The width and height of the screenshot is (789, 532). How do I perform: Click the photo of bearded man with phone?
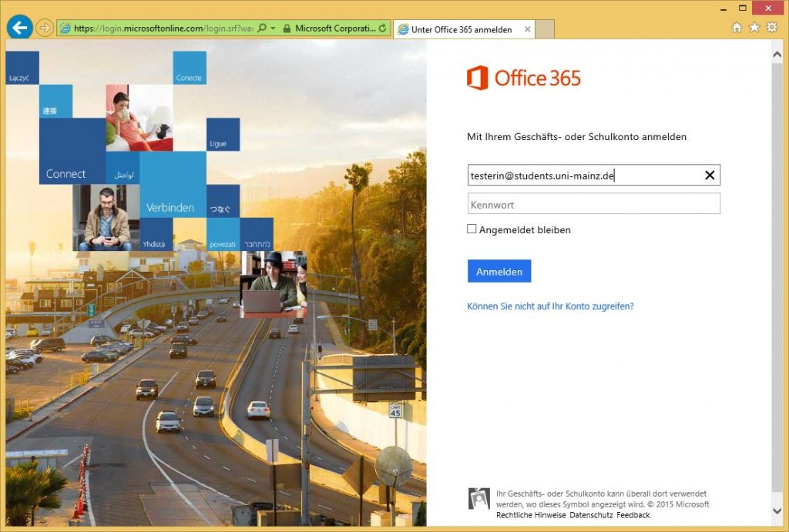click(x=106, y=217)
